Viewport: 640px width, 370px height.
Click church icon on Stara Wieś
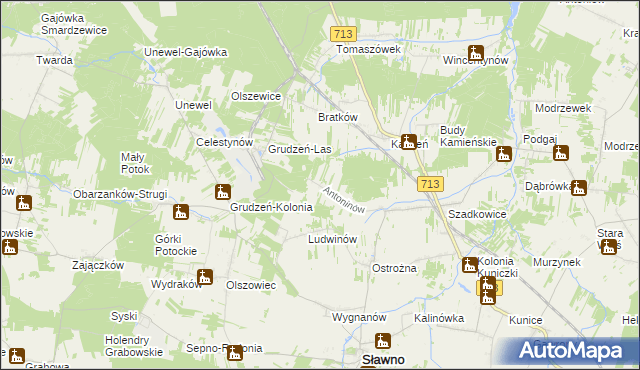click(x=609, y=247)
